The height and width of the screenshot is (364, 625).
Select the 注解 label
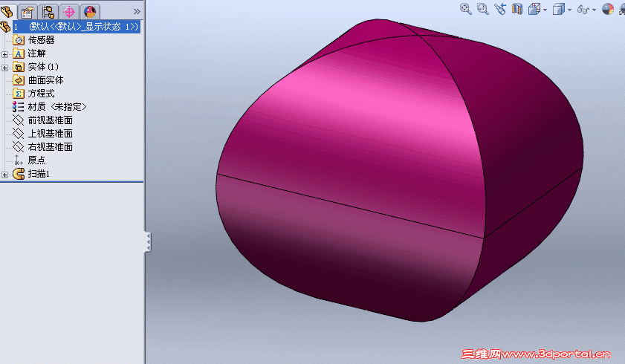pyautogui.click(x=36, y=53)
